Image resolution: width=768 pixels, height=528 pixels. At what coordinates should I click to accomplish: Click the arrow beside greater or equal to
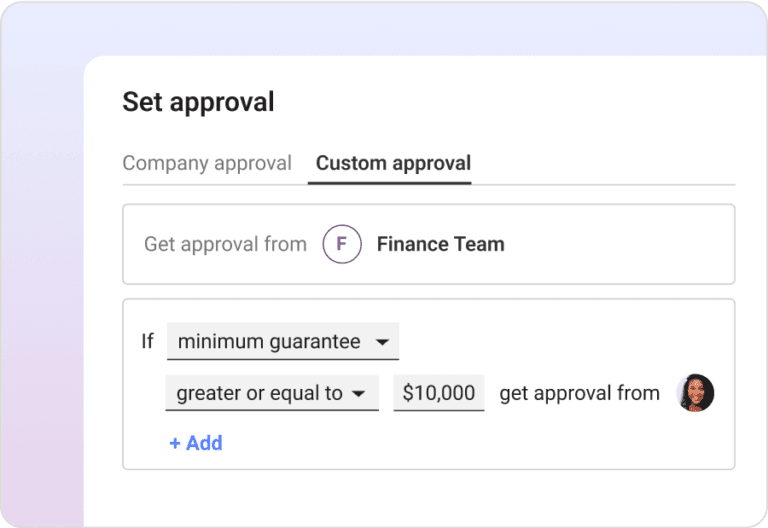[x=359, y=393]
